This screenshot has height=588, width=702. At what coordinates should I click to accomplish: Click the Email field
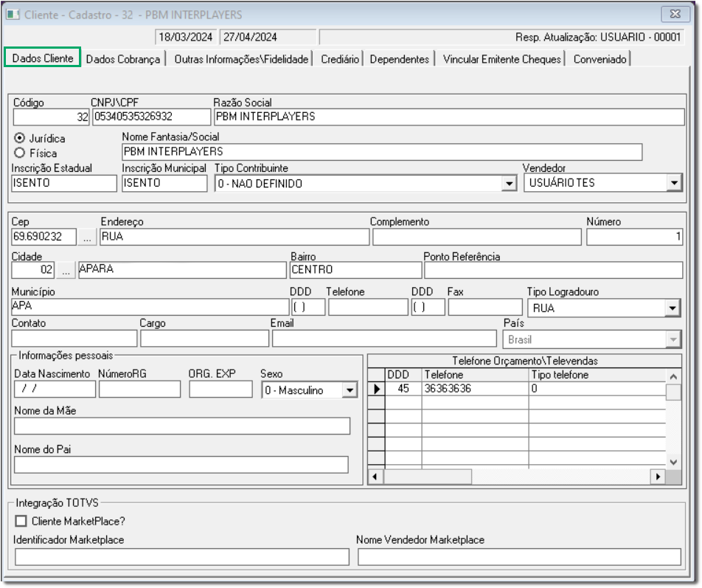tap(384, 339)
